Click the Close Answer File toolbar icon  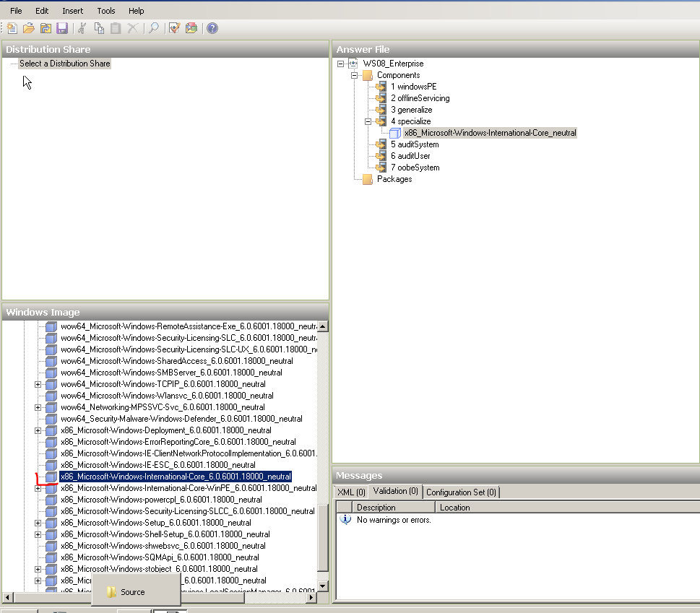coord(46,29)
